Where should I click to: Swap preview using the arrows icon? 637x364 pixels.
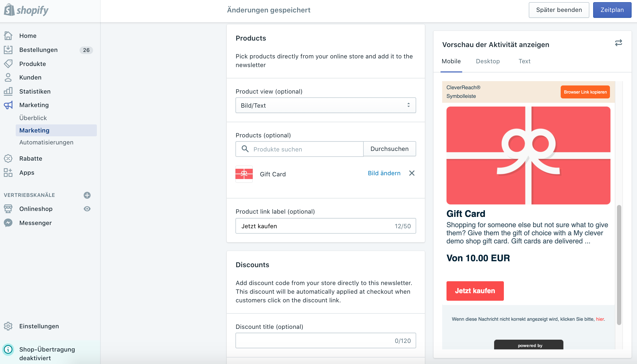pos(619,43)
